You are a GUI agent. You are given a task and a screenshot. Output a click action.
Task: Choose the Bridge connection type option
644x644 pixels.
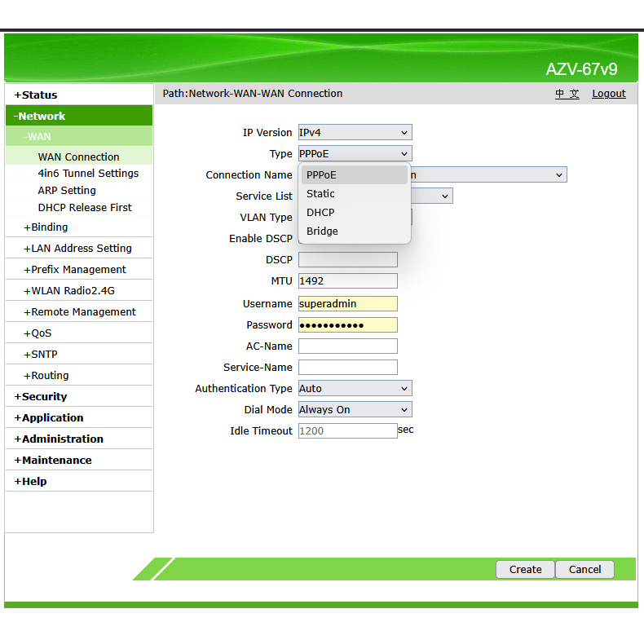pos(322,232)
